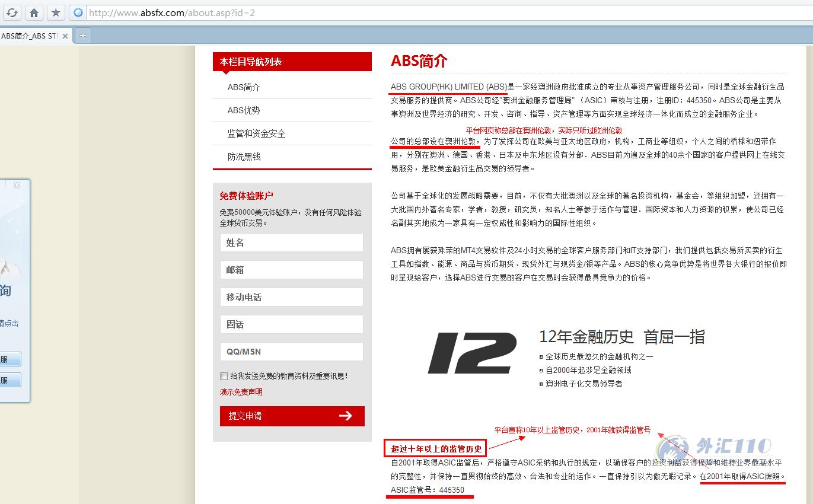This screenshot has width=813, height=504.
Task: Click the large 12 logo graphic
Action: point(473,353)
